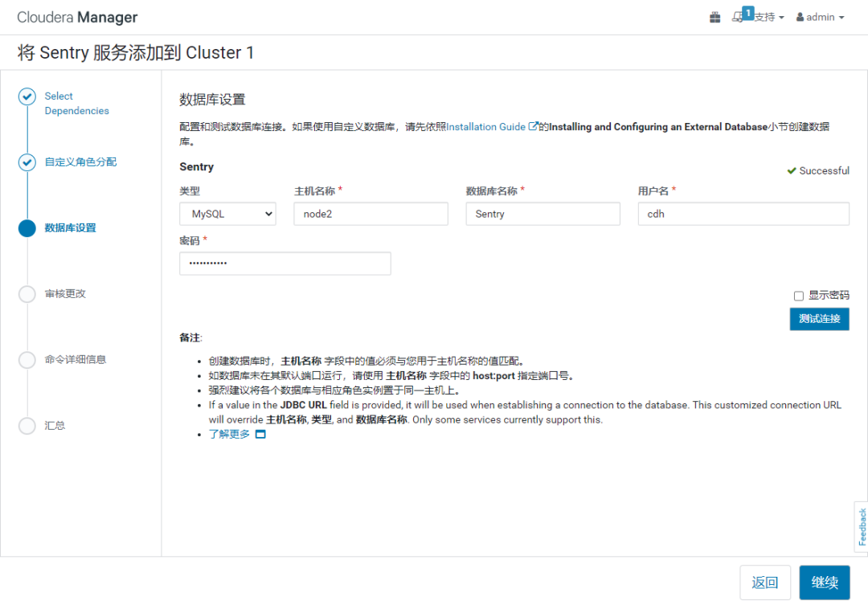Click the 数据库名称 field containing Sentry
Screen dimensions: 868x609
pyautogui.click(x=543, y=214)
